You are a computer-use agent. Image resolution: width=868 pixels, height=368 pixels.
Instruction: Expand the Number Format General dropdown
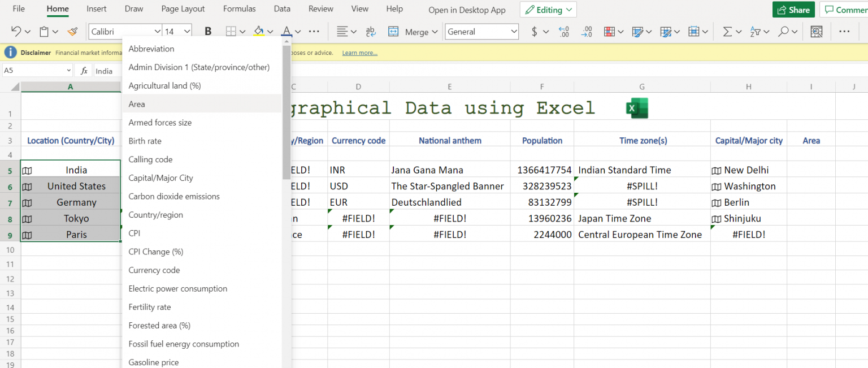click(x=481, y=31)
